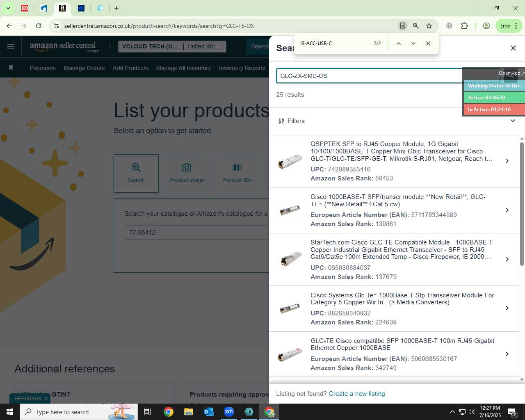
Task: Open the notification center icon
Action: [x=512, y=412]
